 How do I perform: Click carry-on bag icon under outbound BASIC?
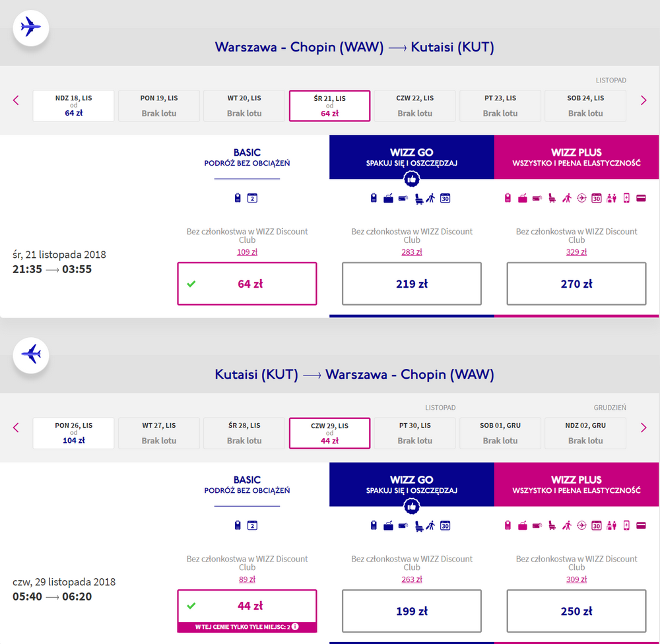coord(238,198)
